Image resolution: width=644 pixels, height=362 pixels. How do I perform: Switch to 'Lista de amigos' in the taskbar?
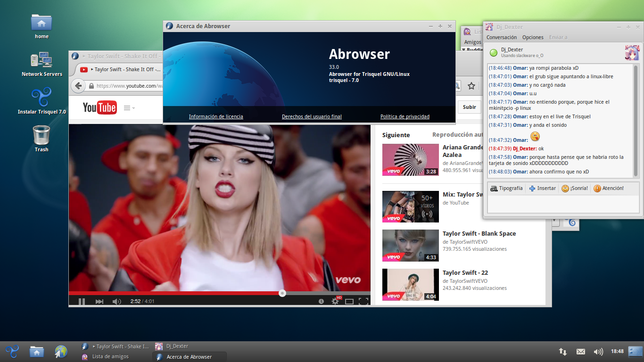116,357
